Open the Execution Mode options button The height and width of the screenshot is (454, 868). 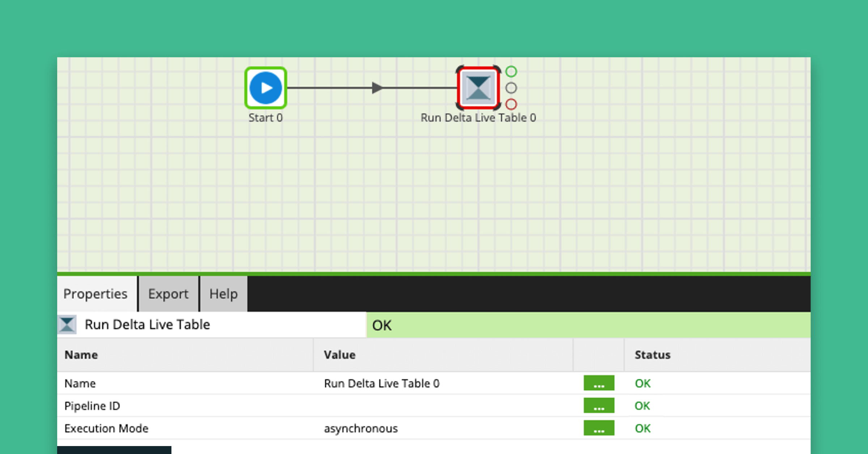599,428
